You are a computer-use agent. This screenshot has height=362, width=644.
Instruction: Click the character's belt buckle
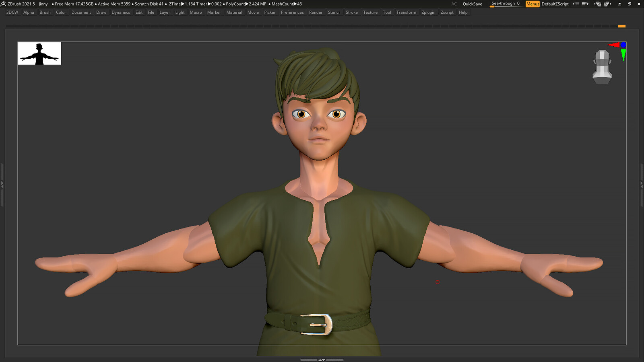(x=318, y=324)
